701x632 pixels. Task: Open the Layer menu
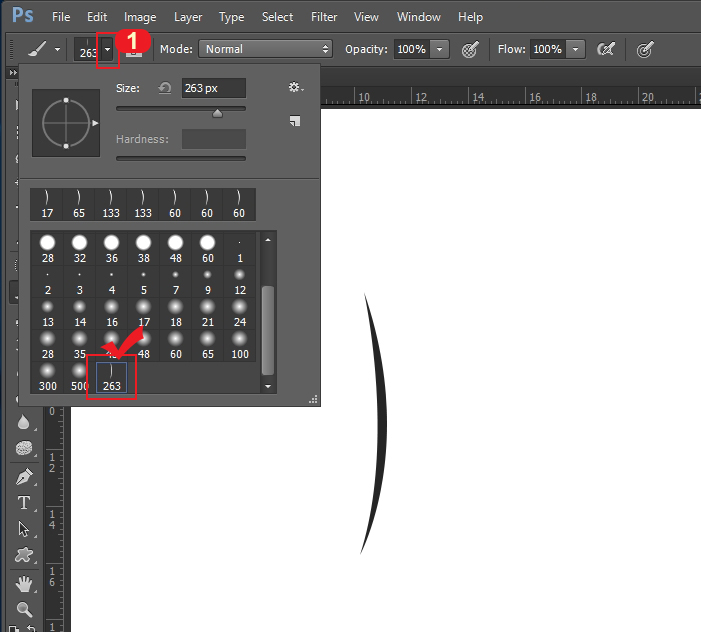[188, 17]
